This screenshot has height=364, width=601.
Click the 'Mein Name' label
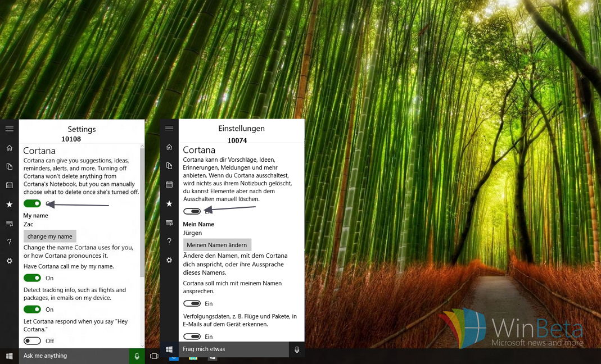198,224
